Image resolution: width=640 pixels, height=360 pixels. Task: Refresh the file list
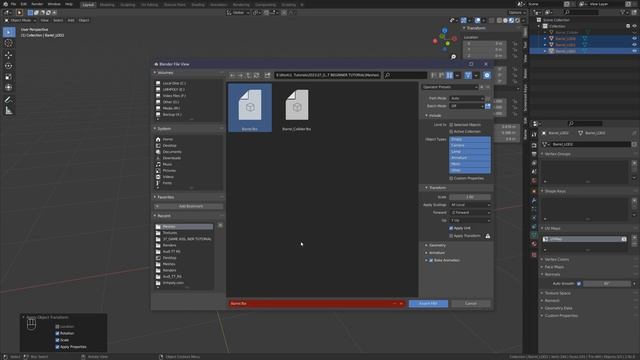(256, 76)
